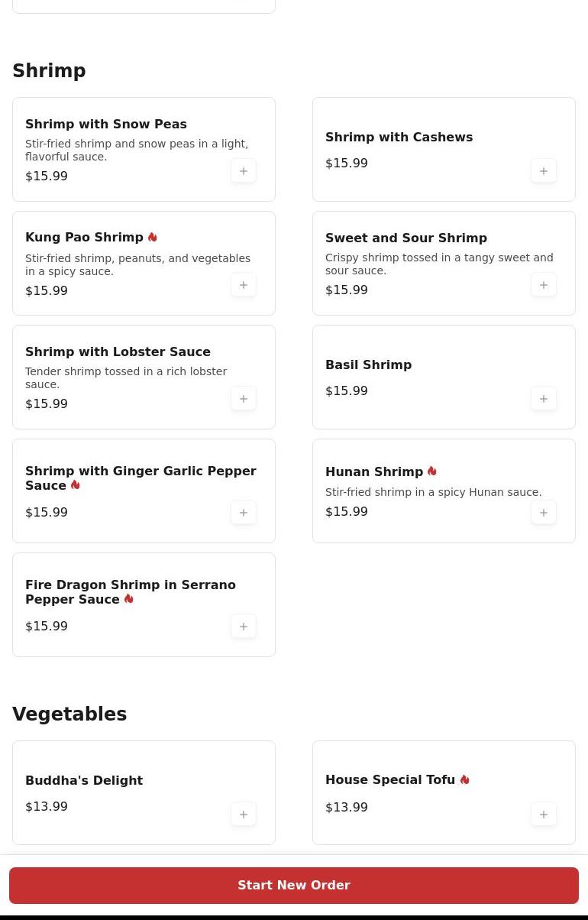Add Fire Dragon Shrimp in Serrano Pepper Sauce
This screenshot has width=588, height=920.
pyautogui.click(x=244, y=627)
